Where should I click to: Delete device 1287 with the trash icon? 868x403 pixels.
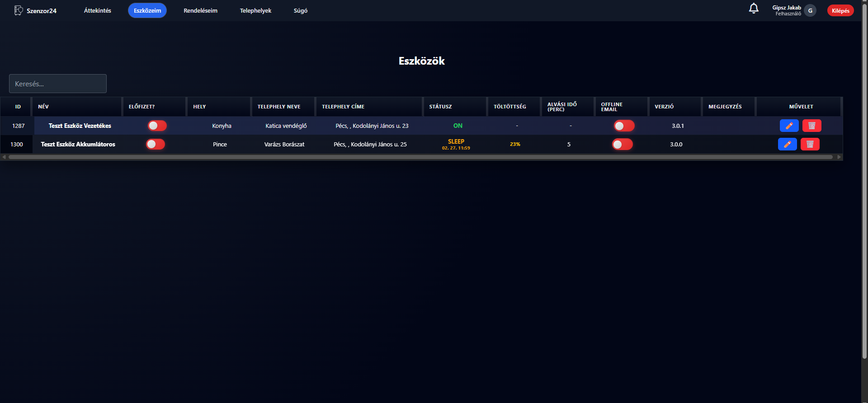811,126
